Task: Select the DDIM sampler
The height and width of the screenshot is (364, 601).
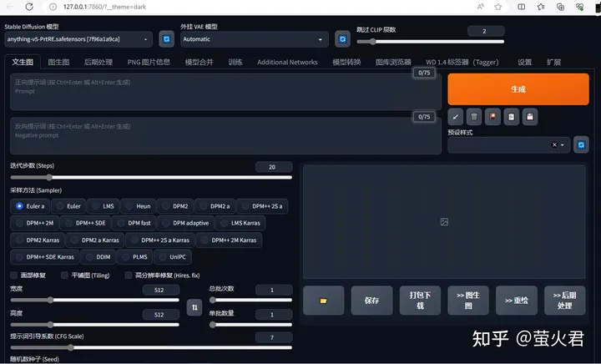Action: pos(98,256)
